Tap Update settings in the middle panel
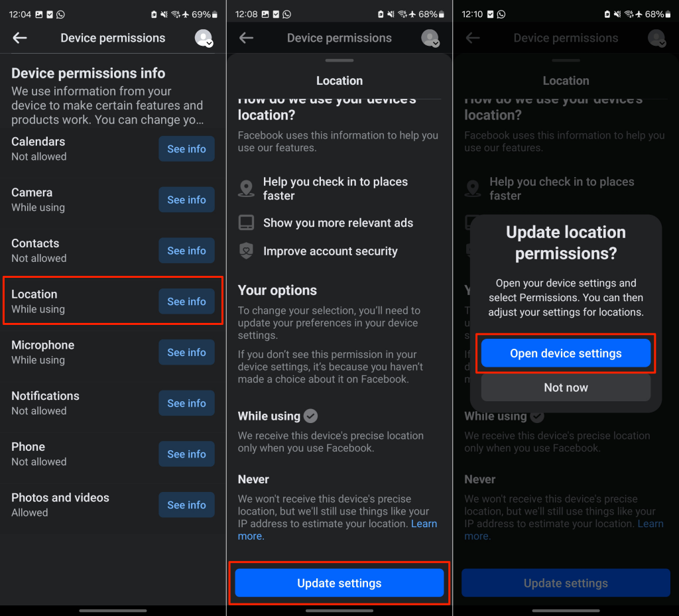Screen dimensions: 679x616 pos(339,583)
